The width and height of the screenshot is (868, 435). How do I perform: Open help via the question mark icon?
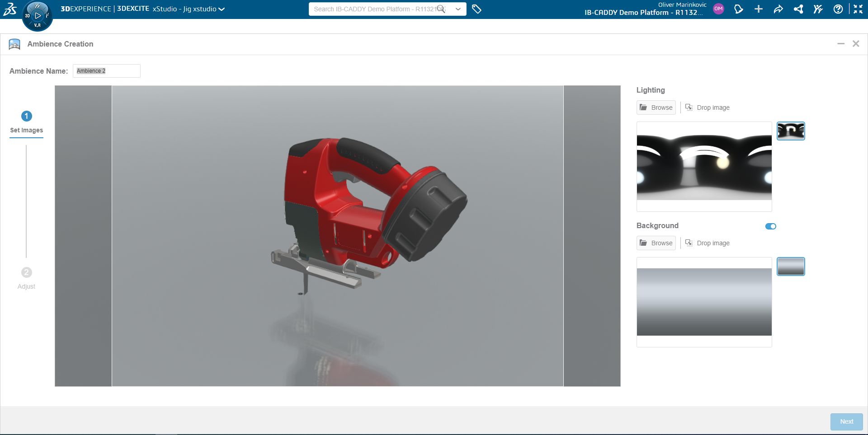tap(839, 9)
